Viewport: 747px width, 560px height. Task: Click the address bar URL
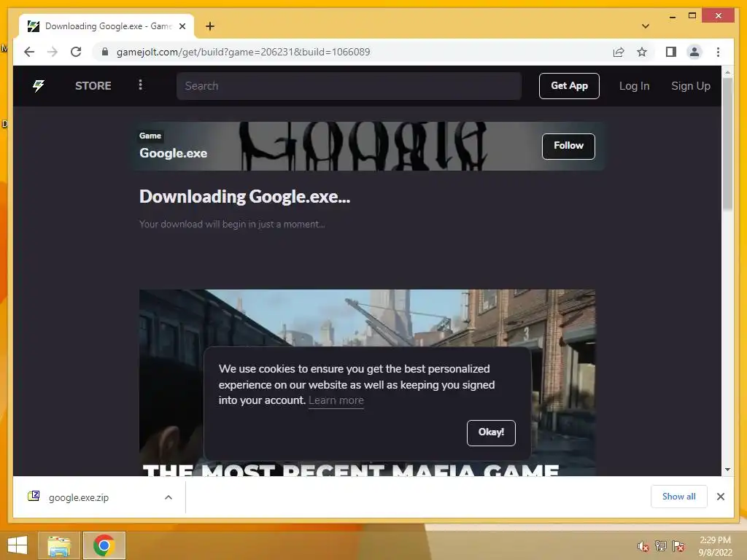243,52
